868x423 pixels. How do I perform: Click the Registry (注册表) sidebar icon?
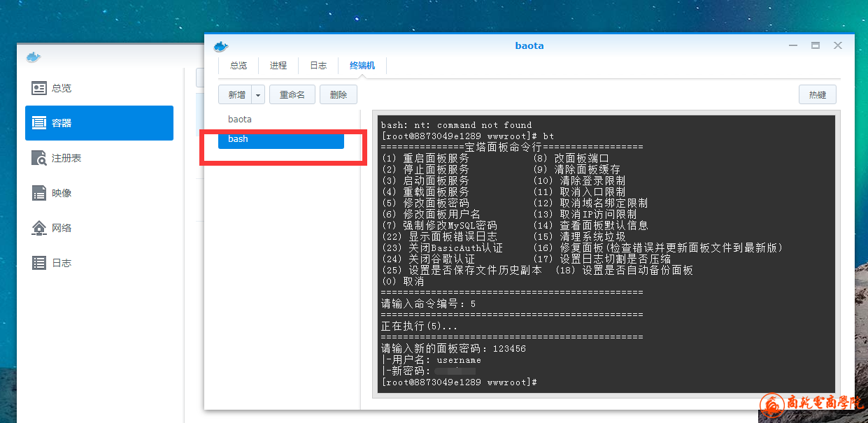pos(39,158)
